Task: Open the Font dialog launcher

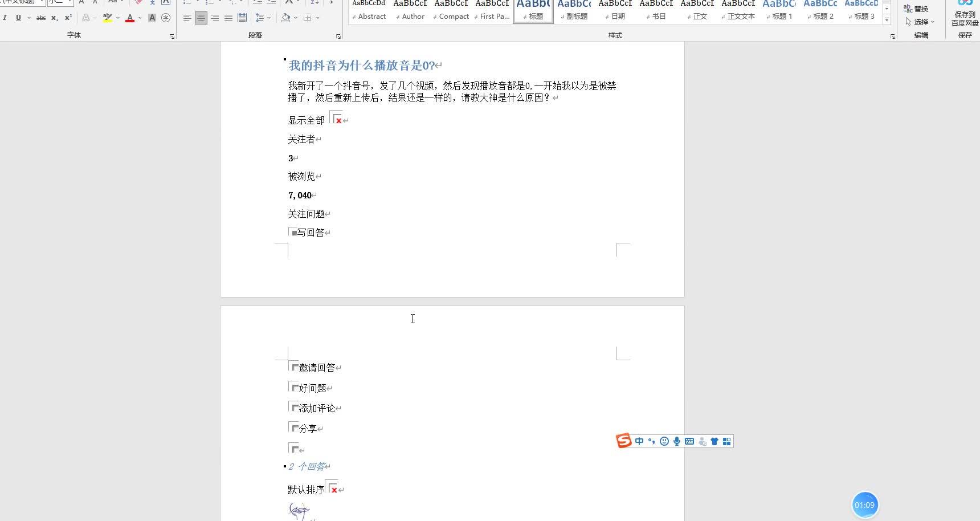Action: tap(172, 36)
